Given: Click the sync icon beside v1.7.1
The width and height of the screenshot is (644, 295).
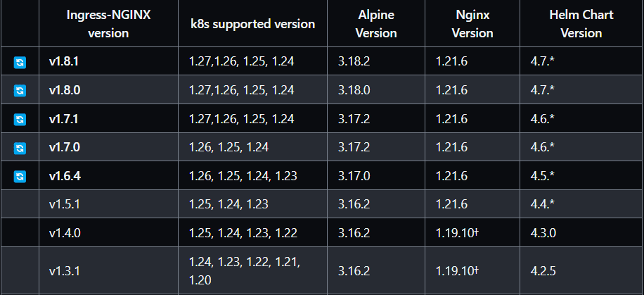Looking at the screenshot, I should click(20, 119).
